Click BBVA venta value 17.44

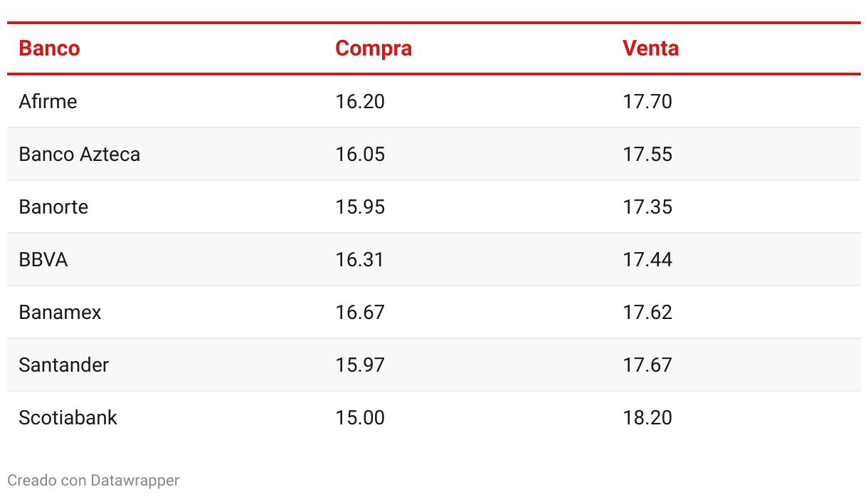(x=647, y=259)
